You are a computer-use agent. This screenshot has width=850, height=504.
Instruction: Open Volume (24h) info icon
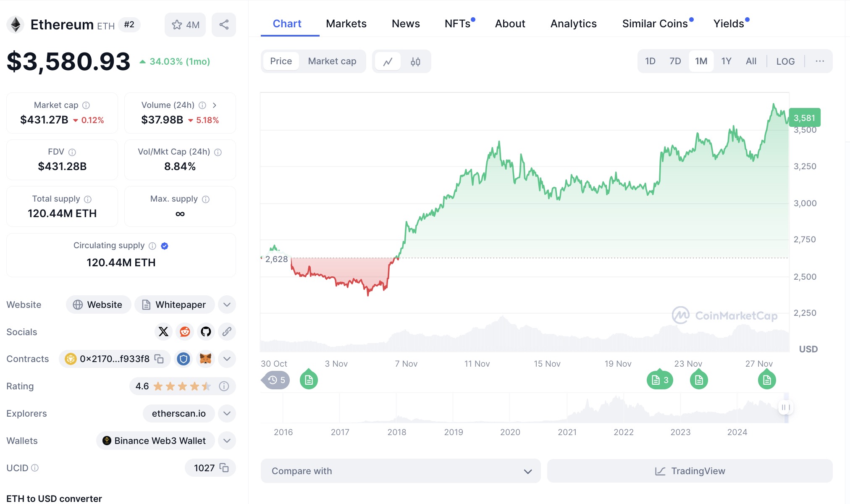(202, 105)
